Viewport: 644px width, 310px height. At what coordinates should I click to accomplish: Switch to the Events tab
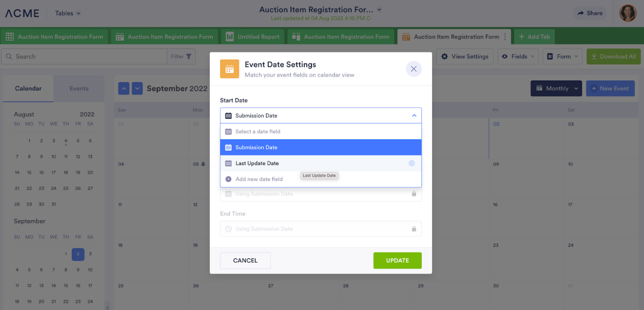pyautogui.click(x=79, y=89)
